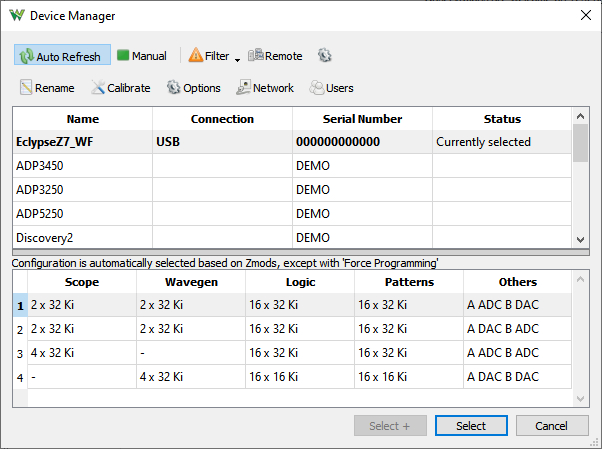Select configuration row number 1
Viewport: 602px width, 449px height.
[20, 305]
